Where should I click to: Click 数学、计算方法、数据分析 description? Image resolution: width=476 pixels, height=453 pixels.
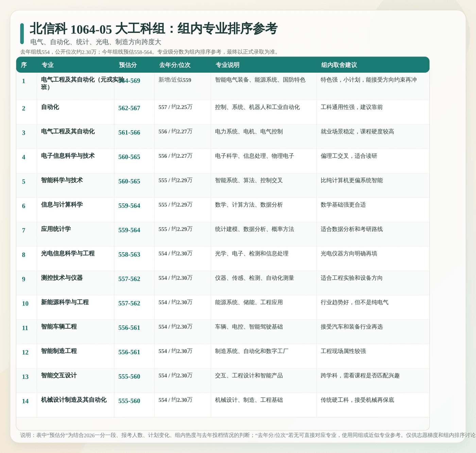click(x=249, y=205)
